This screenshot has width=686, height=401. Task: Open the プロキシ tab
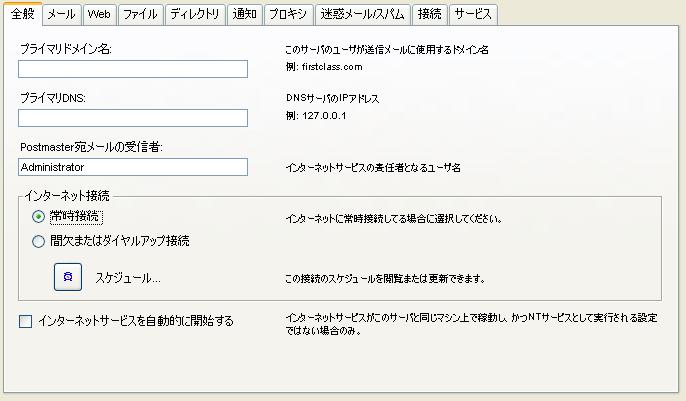(288, 14)
